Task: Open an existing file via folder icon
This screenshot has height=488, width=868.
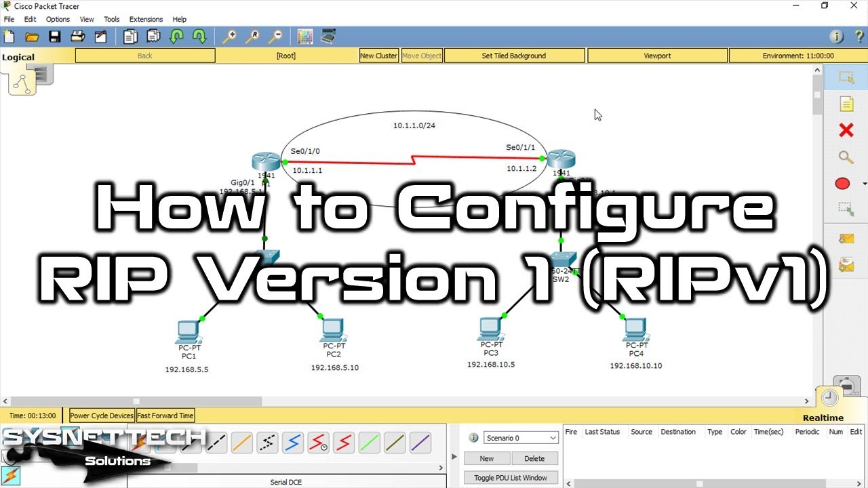Action: click(31, 37)
